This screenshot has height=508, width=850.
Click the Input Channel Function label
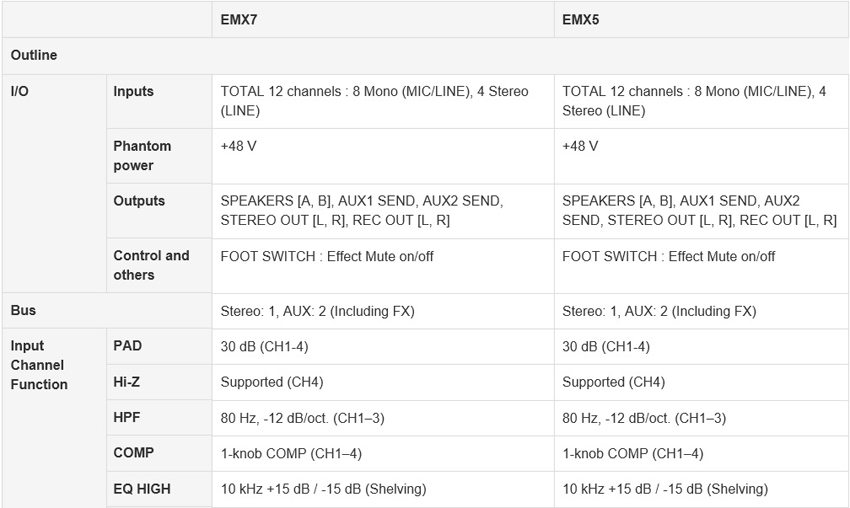[x=39, y=365]
